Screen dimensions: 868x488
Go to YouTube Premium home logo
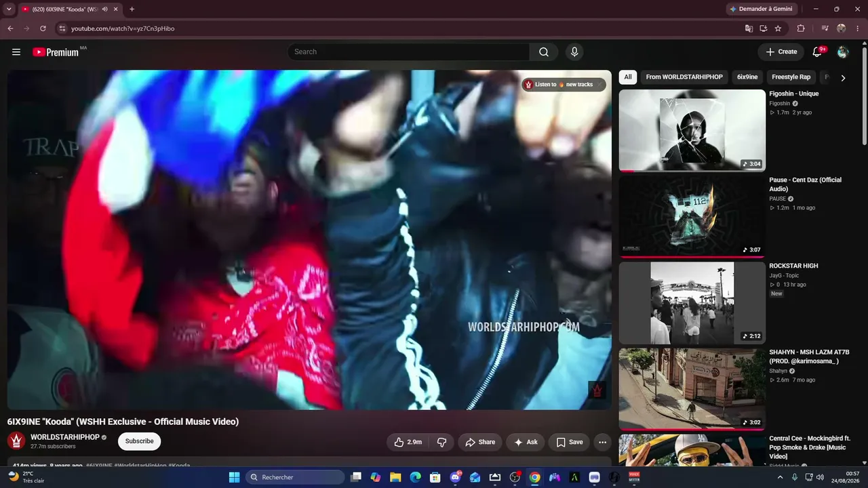[56, 52]
